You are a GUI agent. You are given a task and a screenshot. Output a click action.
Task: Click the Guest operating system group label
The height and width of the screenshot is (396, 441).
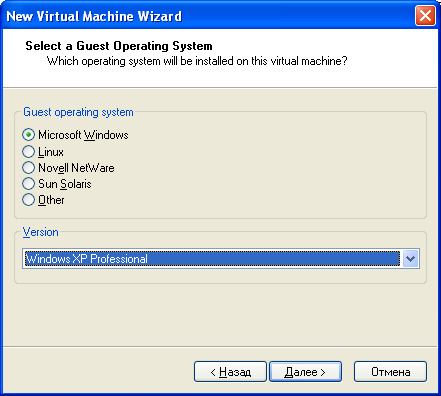[x=78, y=112]
